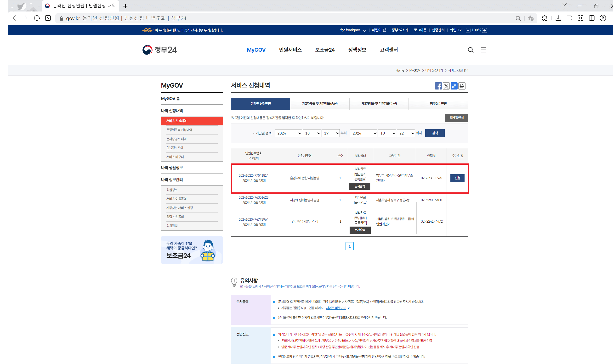Screen dimensions: 613x364
Task: Reload the page in browser
Action: coord(37,18)
